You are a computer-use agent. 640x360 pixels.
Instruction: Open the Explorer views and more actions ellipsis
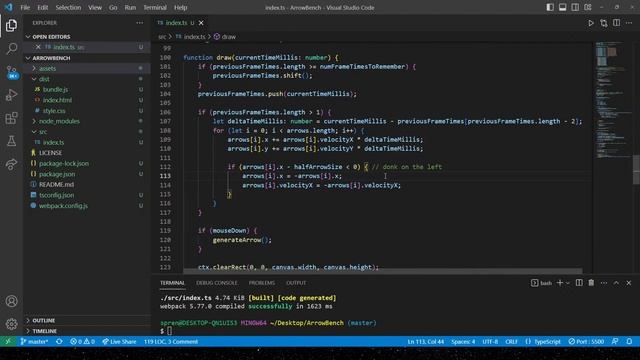(x=140, y=23)
